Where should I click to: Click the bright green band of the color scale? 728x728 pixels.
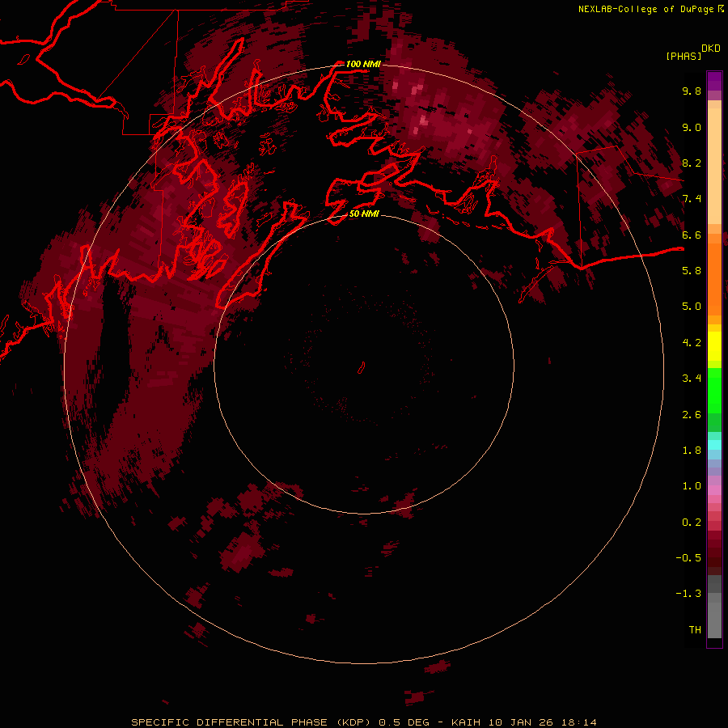pos(714,390)
